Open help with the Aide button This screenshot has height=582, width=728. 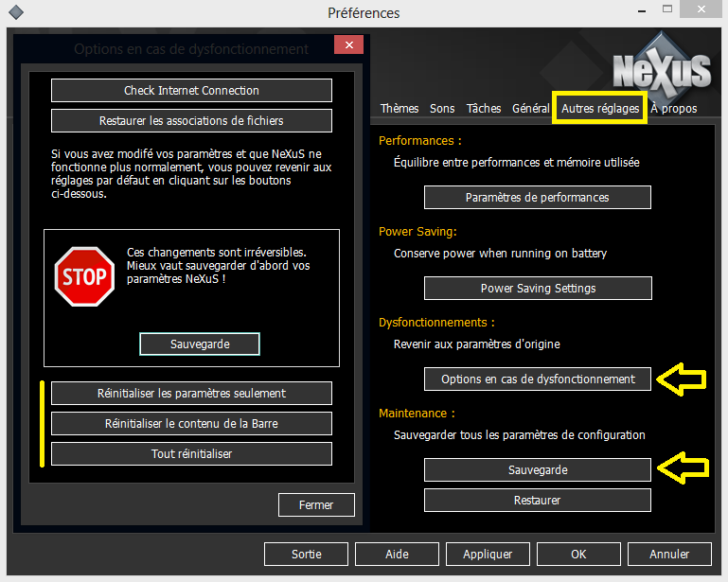tap(397, 555)
